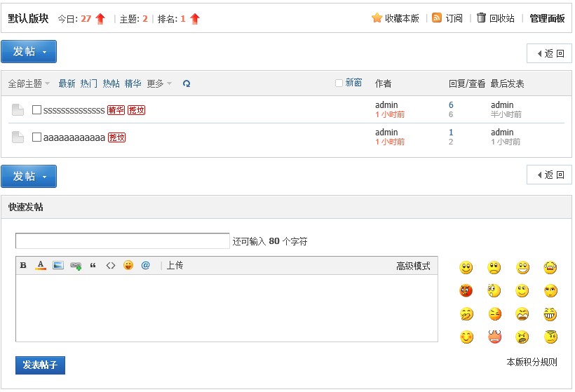Insert an image with the picture icon
Viewport: 575px width, 392px height.
point(58,265)
